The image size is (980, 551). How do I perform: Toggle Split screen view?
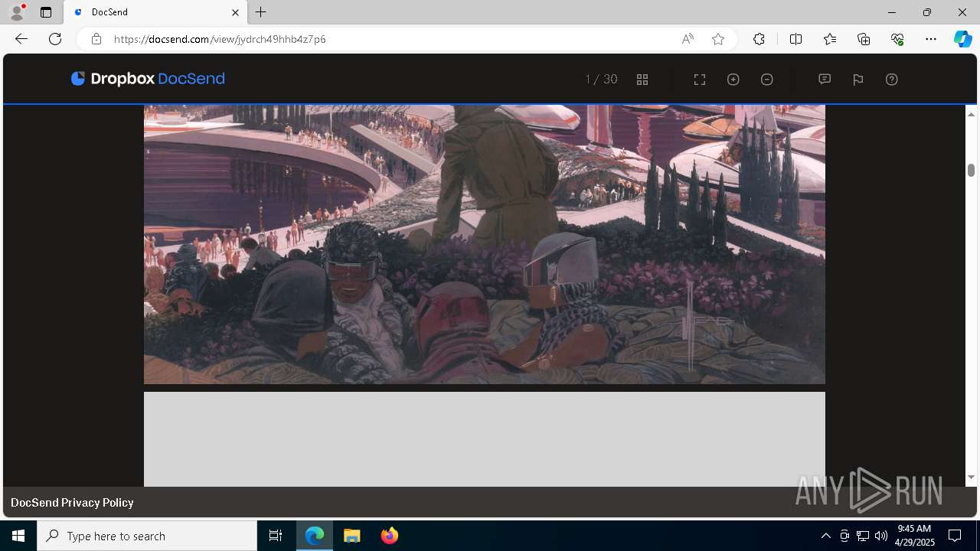795,39
